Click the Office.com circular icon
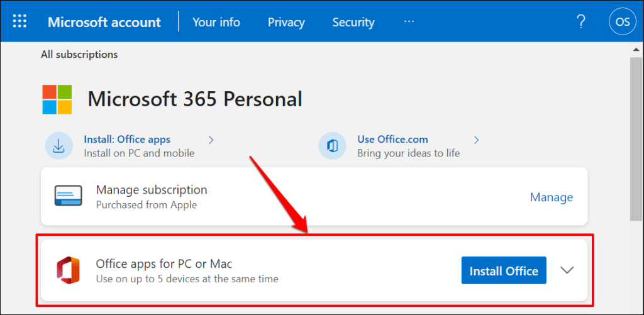 [x=332, y=146]
